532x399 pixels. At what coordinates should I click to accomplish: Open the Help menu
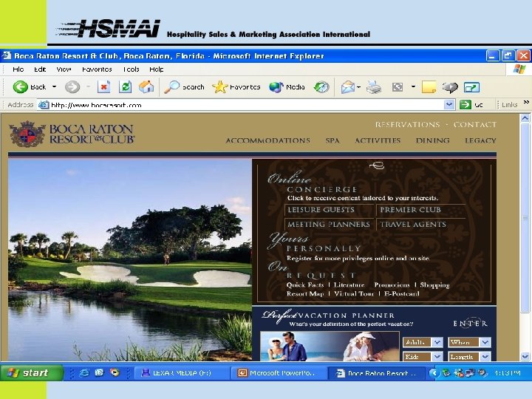tap(157, 69)
